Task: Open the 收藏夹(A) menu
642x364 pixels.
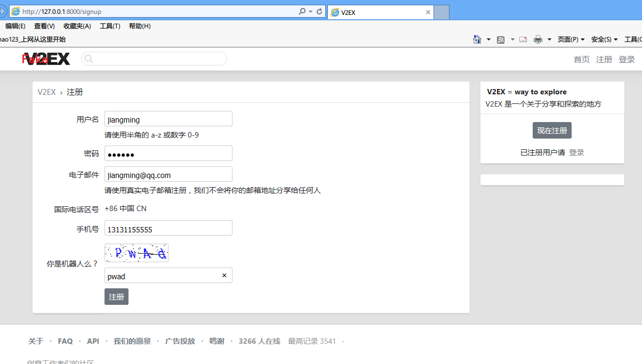Action: click(77, 26)
